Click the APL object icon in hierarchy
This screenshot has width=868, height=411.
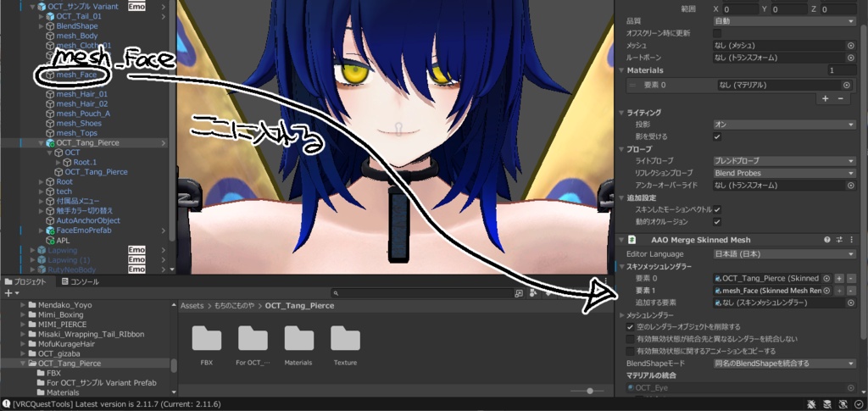pyautogui.click(x=50, y=241)
